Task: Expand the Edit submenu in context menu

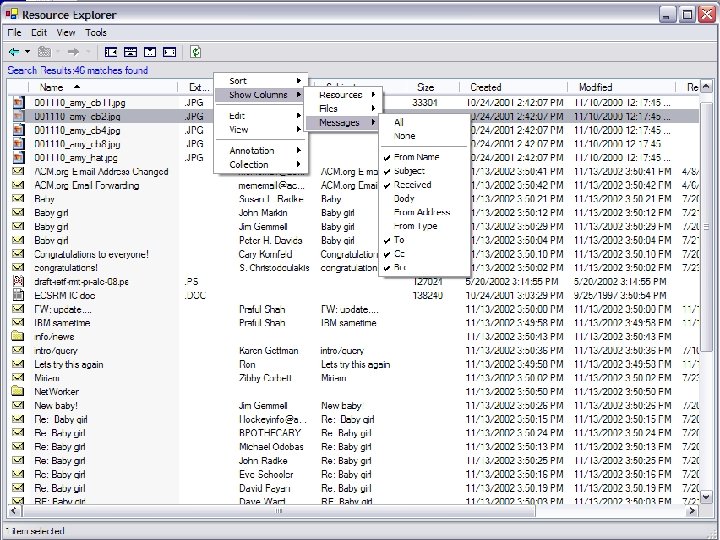Action: coord(260,116)
